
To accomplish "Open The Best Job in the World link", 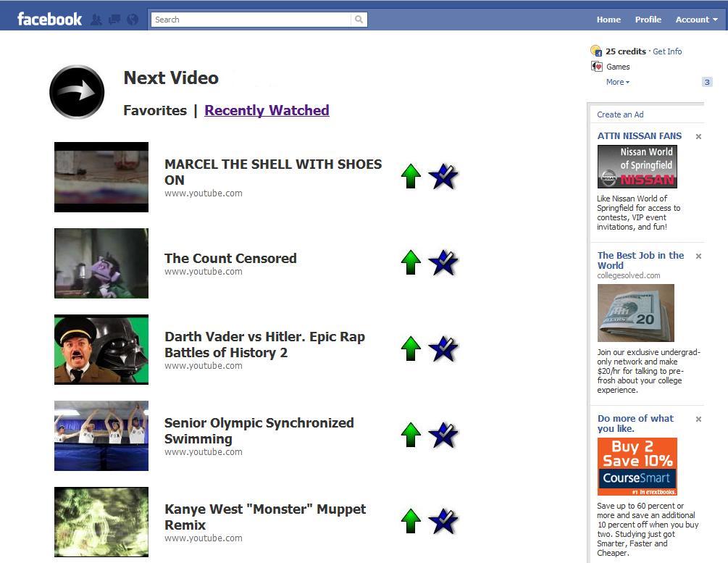I will pos(641,260).
